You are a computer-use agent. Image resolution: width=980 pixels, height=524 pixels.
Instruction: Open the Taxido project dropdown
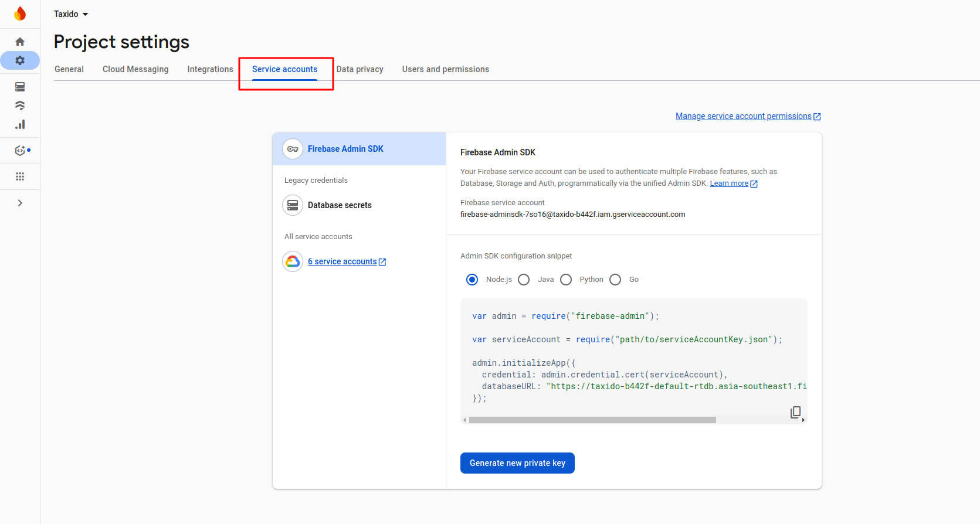(x=71, y=14)
